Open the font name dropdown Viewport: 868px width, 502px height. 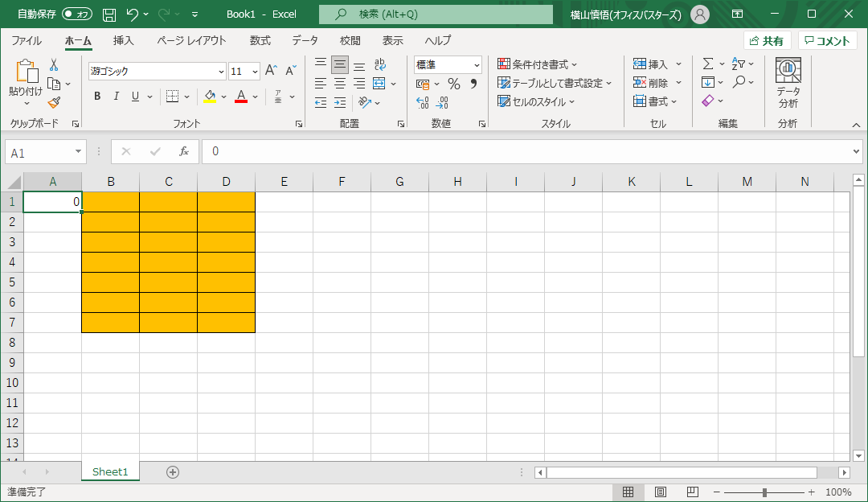coord(220,72)
